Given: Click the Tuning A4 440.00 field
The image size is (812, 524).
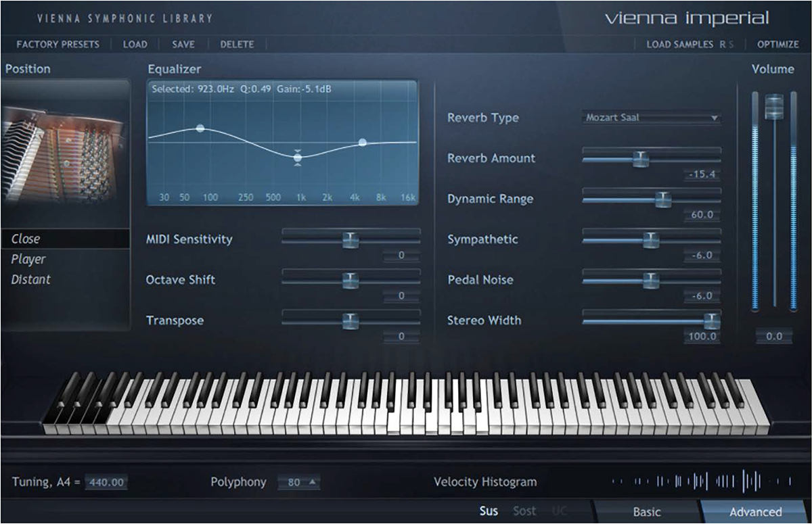Looking at the screenshot, I should point(107,482).
